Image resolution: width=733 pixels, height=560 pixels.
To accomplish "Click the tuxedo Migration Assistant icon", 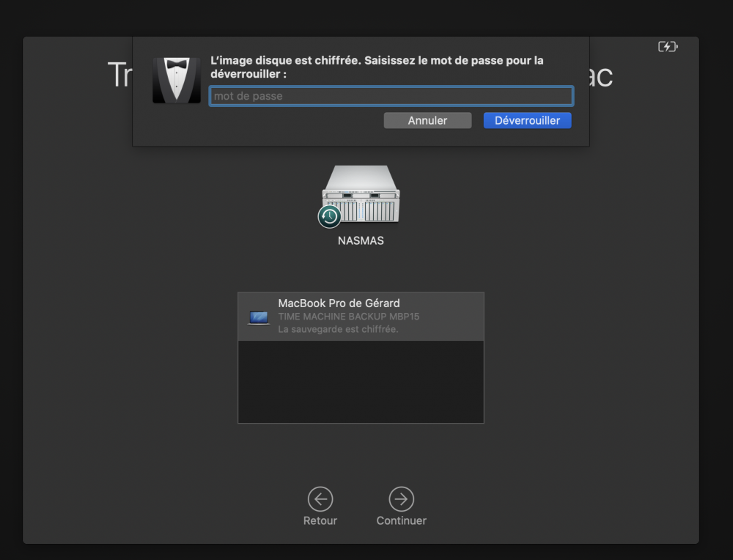I will tap(177, 80).
